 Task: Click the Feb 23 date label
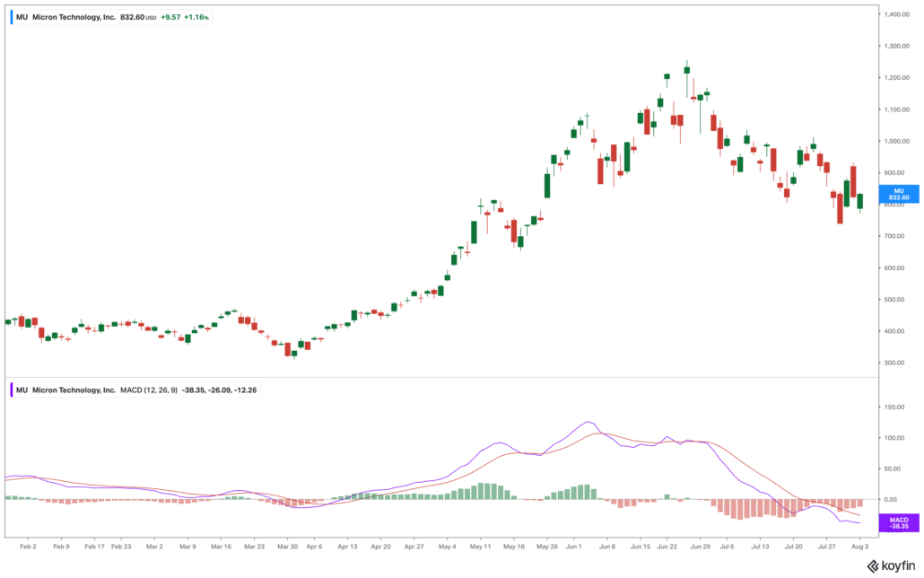click(x=121, y=547)
